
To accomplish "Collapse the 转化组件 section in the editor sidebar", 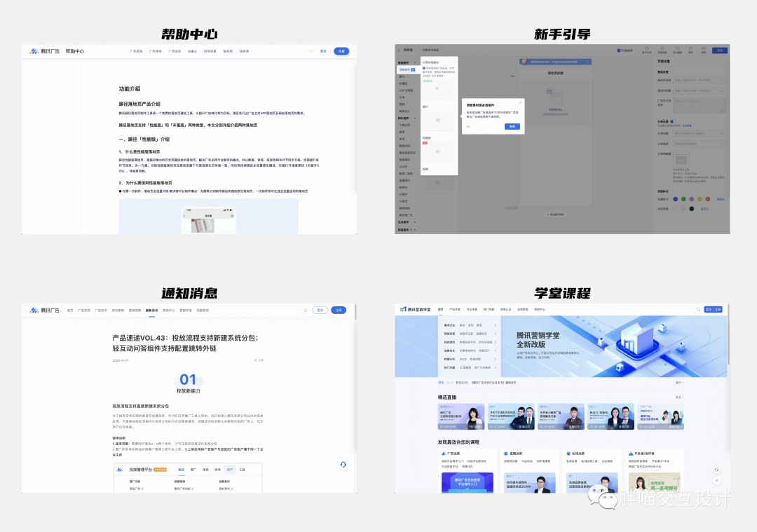I will point(416,118).
